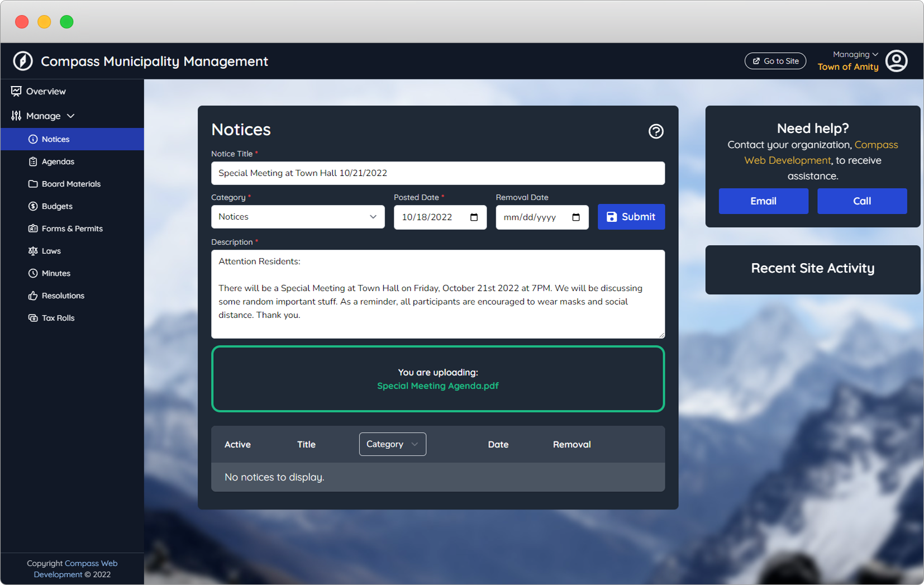924x585 pixels.
Task: Go to Laws section in sidebar
Action: (x=51, y=251)
